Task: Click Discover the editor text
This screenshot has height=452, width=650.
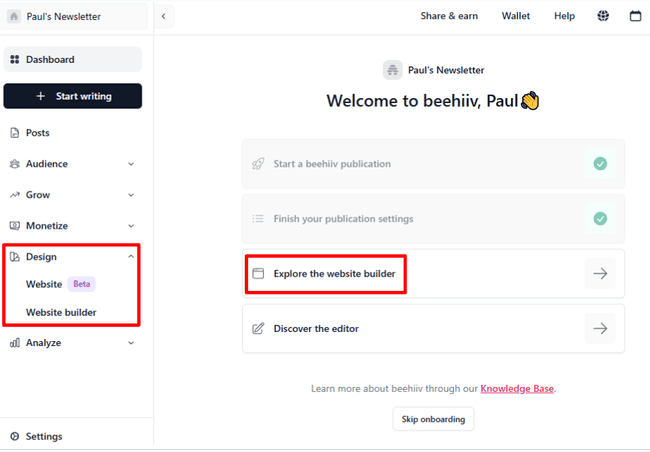Action: 316,328
